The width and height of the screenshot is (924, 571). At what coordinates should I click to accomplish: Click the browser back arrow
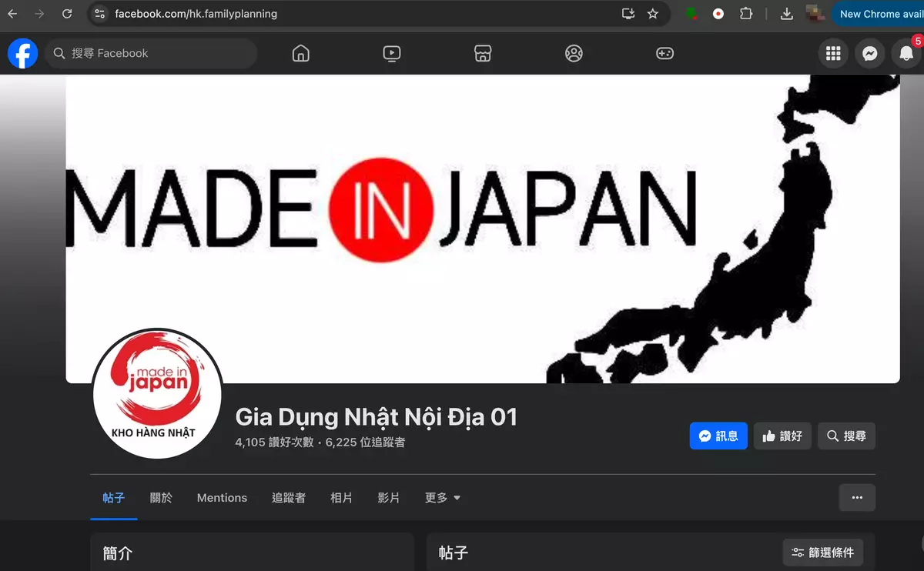pos(12,14)
